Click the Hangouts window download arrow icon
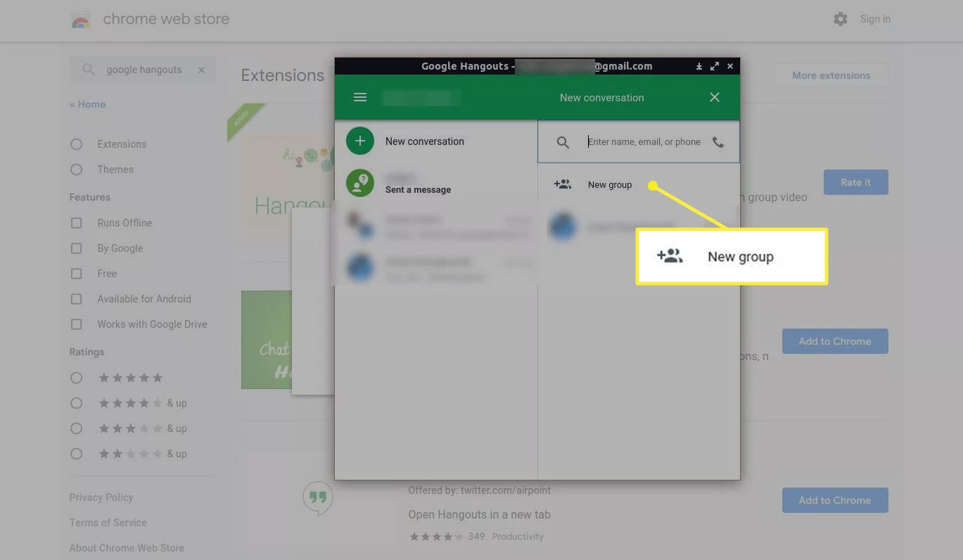This screenshot has width=963, height=560. [699, 66]
